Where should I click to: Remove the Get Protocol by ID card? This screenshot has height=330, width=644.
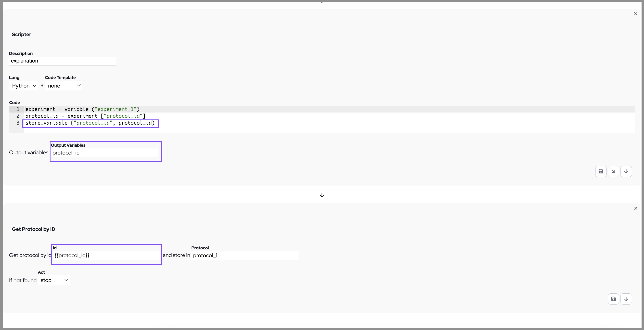point(636,208)
